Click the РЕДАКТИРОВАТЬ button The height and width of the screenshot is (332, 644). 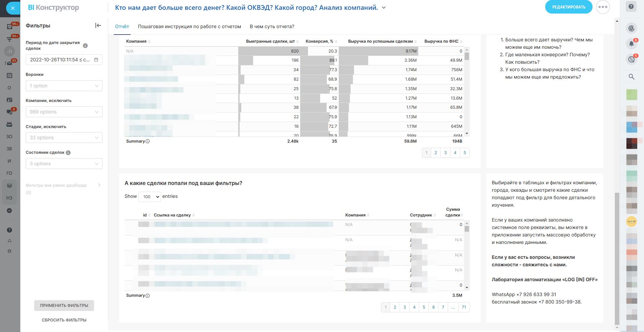click(569, 7)
